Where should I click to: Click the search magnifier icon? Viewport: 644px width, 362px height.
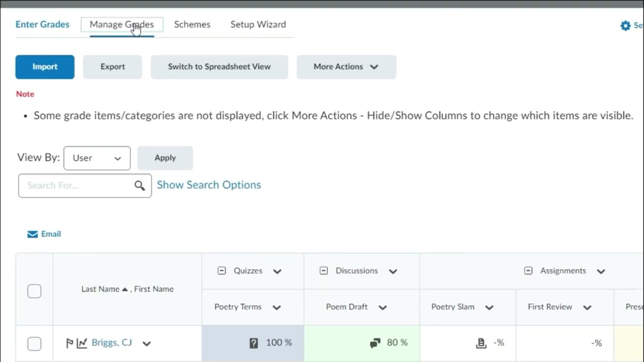click(139, 186)
